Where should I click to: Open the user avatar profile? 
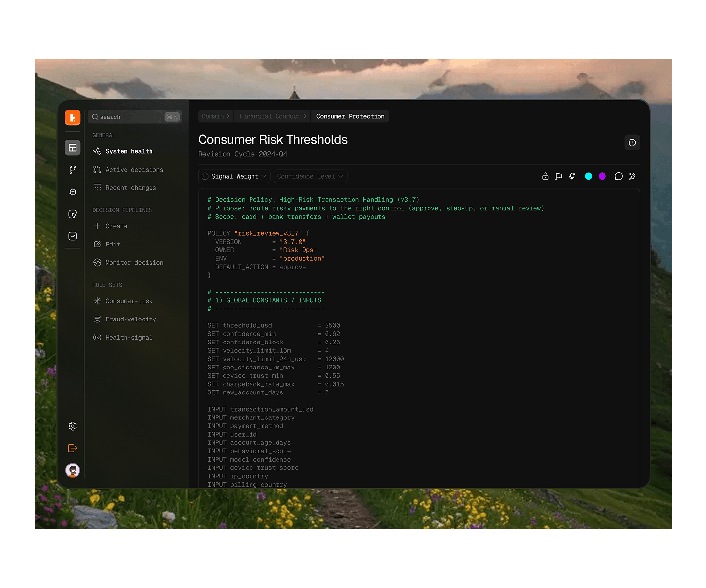[x=73, y=470]
